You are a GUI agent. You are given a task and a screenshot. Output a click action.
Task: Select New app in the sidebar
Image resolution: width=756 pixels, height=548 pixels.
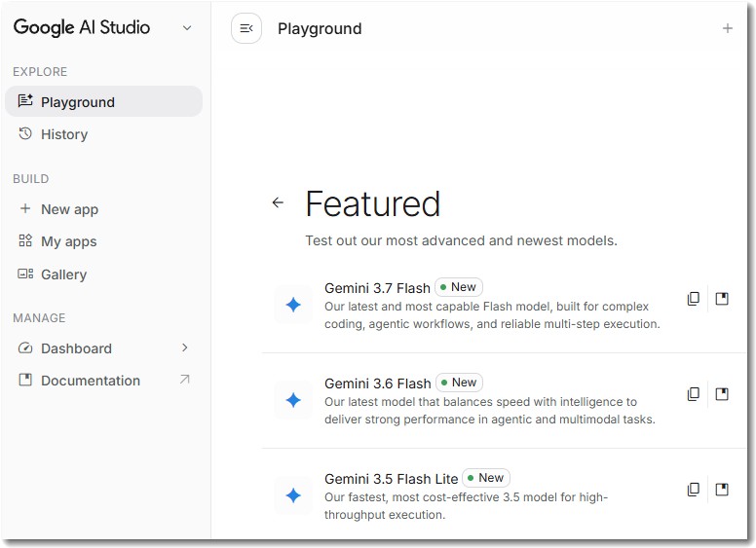click(103, 209)
